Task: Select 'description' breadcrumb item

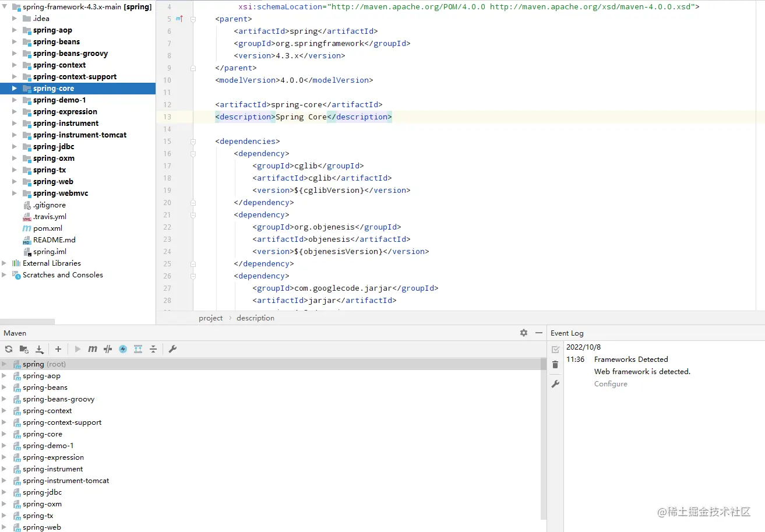Action: [x=255, y=318]
